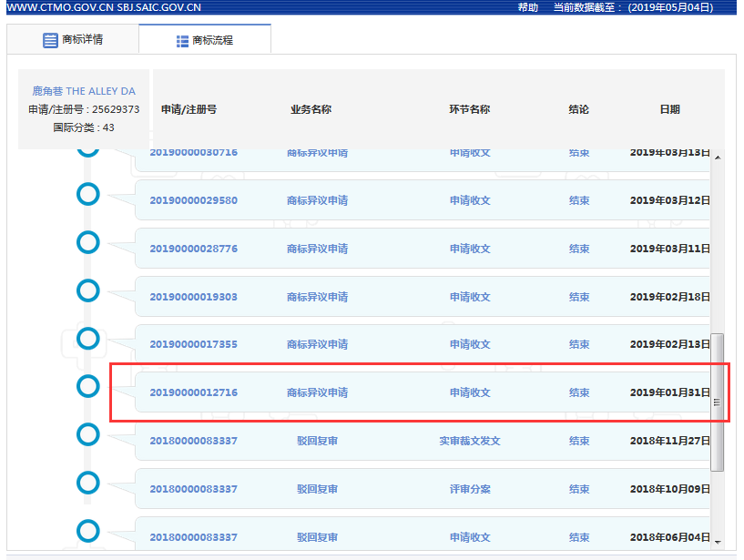Viewport: 744px width, 560px height.
Task: Click timeline circle beside 实审裁文发文 entry
Action: click(x=87, y=433)
